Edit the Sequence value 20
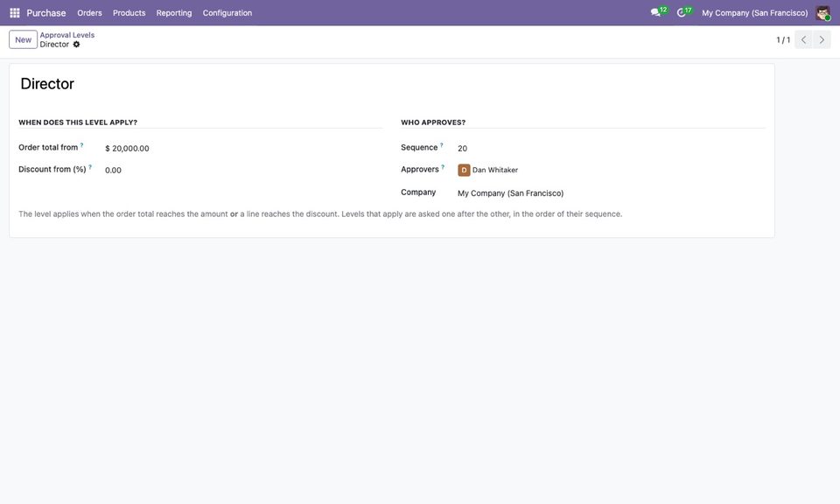The height and width of the screenshot is (504, 840). (611, 149)
